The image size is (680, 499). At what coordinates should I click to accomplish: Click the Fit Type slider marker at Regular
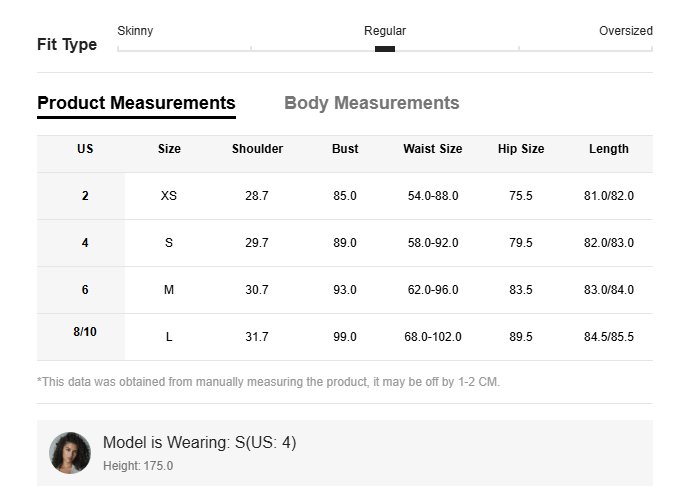(385, 49)
